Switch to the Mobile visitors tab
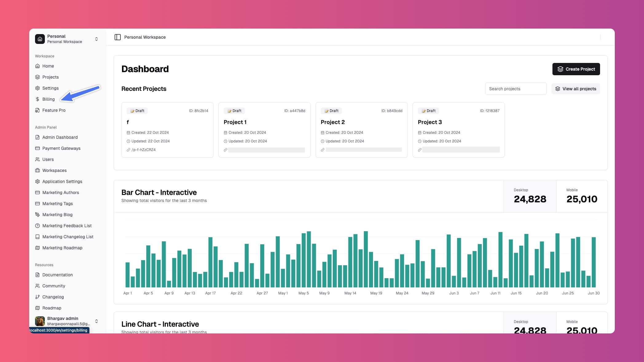This screenshot has height=362, width=644. 582,196
